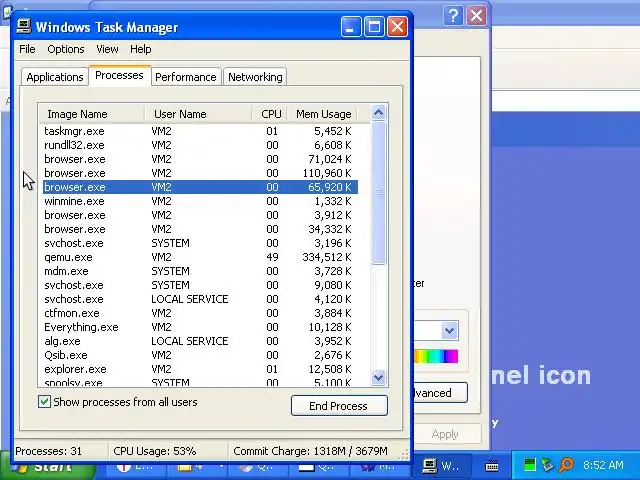Sort by the Image Name column header
This screenshot has width=640, height=480.
(x=91, y=114)
